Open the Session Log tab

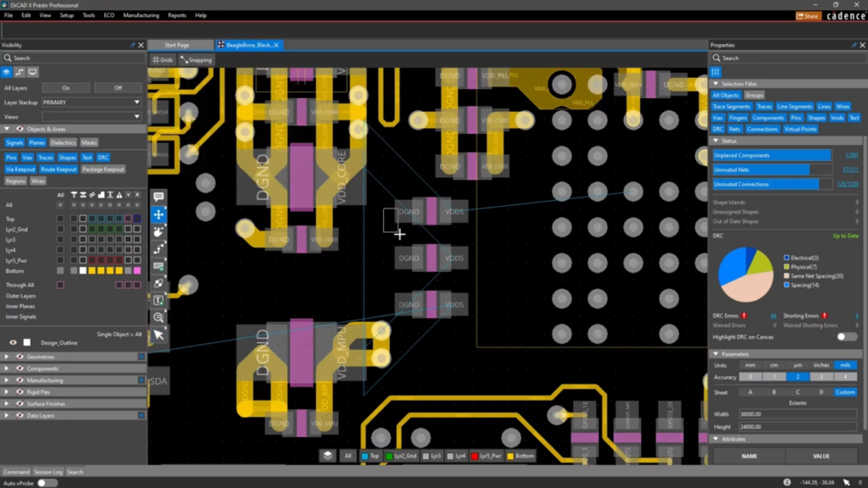click(48, 472)
